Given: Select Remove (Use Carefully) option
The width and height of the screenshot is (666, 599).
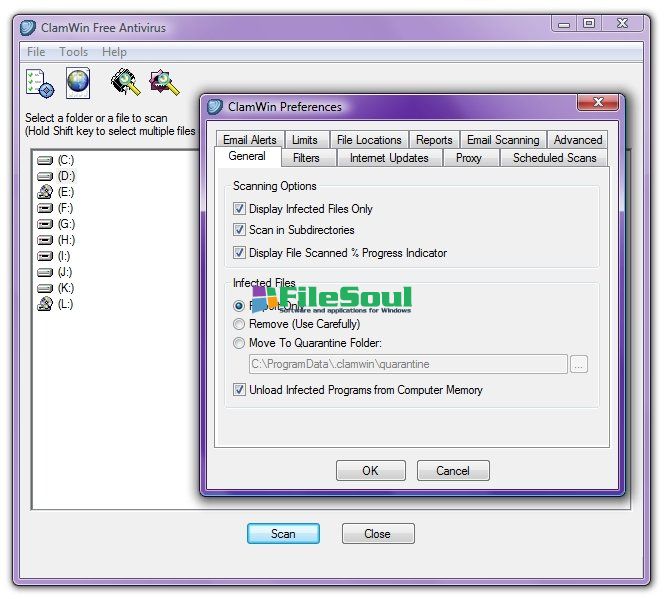Looking at the screenshot, I should tap(239, 324).
